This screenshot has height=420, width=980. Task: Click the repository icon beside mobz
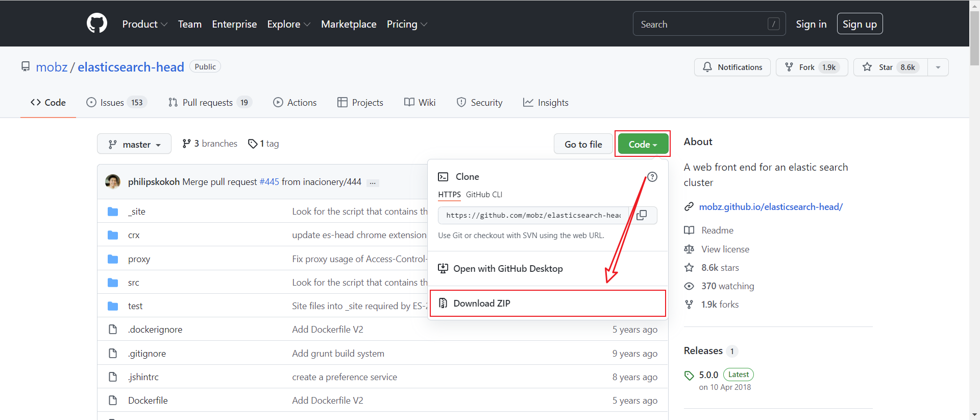tap(26, 67)
